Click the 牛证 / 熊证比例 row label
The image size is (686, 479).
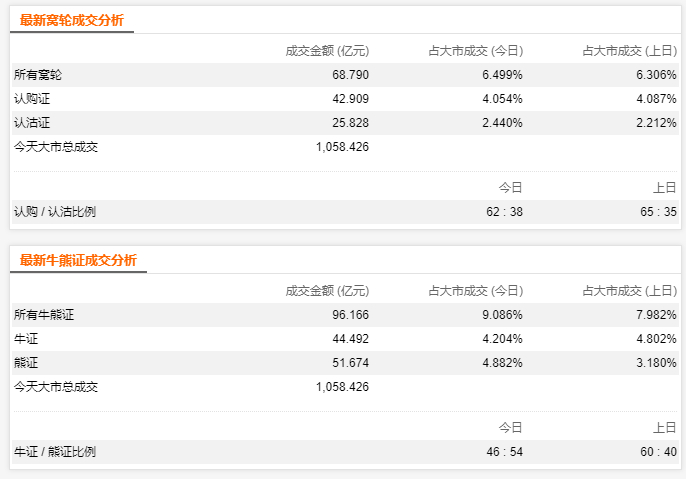(x=55, y=452)
